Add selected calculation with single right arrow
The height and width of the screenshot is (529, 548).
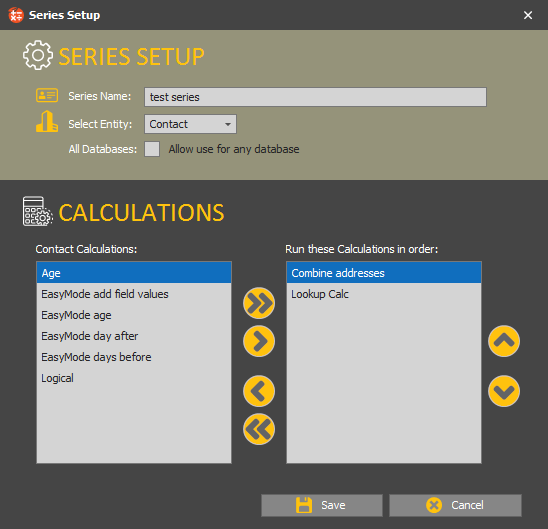(x=259, y=341)
